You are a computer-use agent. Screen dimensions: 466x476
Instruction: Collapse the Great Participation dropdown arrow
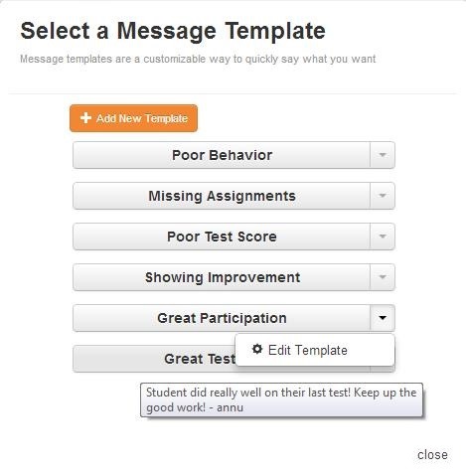pyautogui.click(x=383, y=318)
